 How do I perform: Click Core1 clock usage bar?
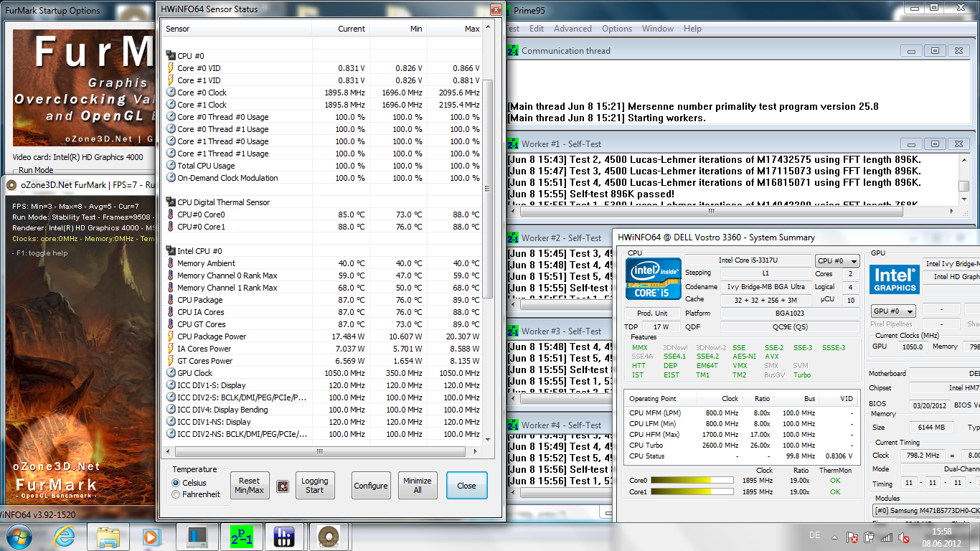(692, 492)
